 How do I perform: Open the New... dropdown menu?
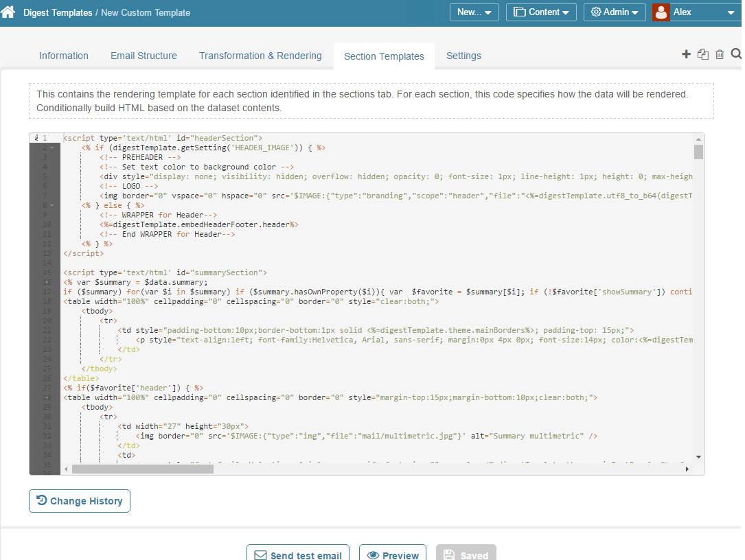pos(474,12)
